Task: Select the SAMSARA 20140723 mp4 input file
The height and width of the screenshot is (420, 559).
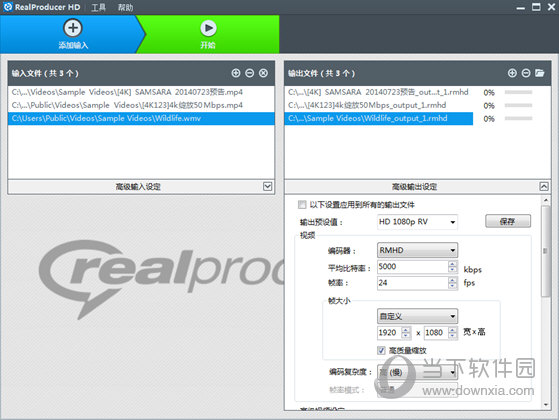Action: pos(141,92)
